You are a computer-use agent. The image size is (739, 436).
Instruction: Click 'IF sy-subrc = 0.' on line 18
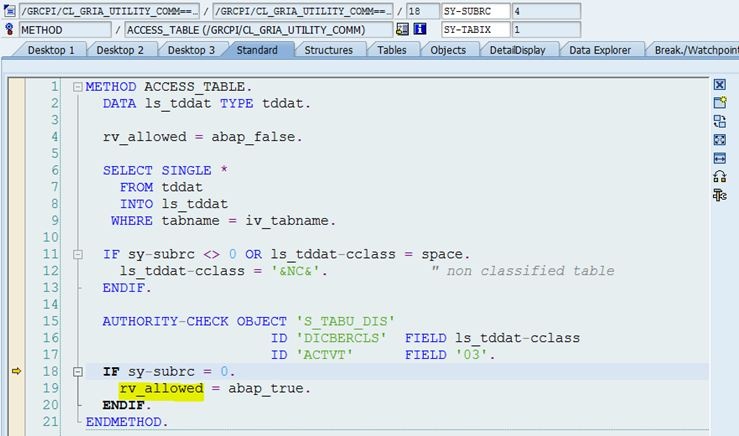169,372
